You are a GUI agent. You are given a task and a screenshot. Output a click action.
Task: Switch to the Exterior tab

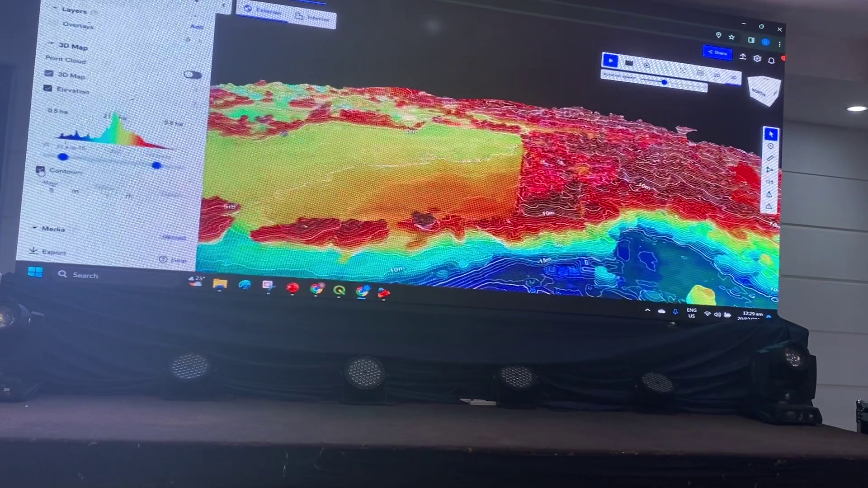coord(264,11)
